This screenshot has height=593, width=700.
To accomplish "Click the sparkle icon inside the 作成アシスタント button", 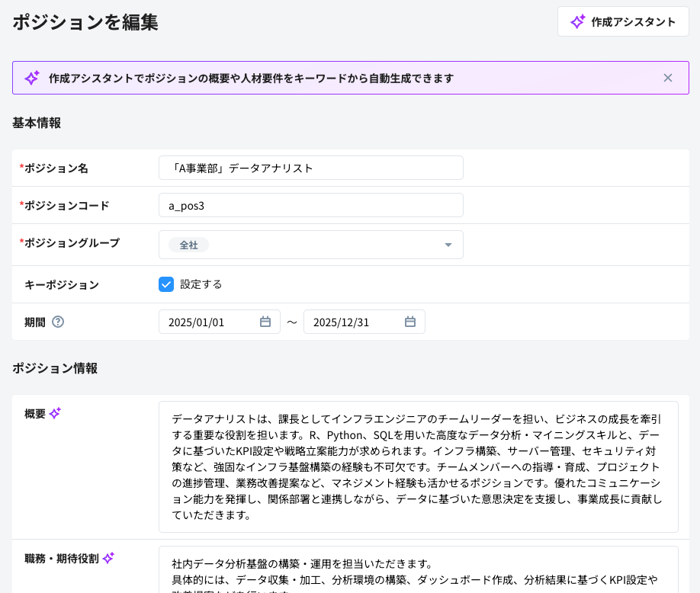I will [x=577, y=21].
